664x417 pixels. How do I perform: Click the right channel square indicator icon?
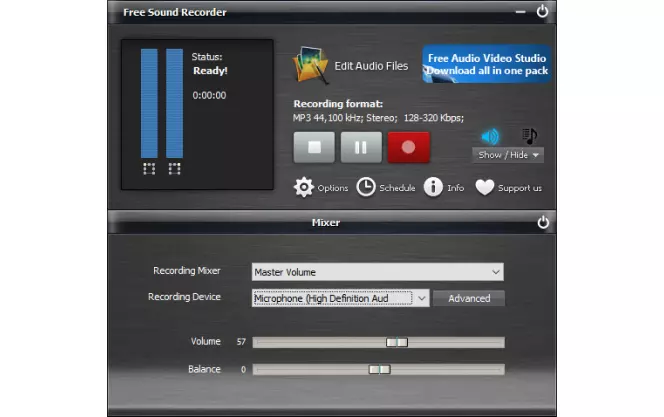174,168
